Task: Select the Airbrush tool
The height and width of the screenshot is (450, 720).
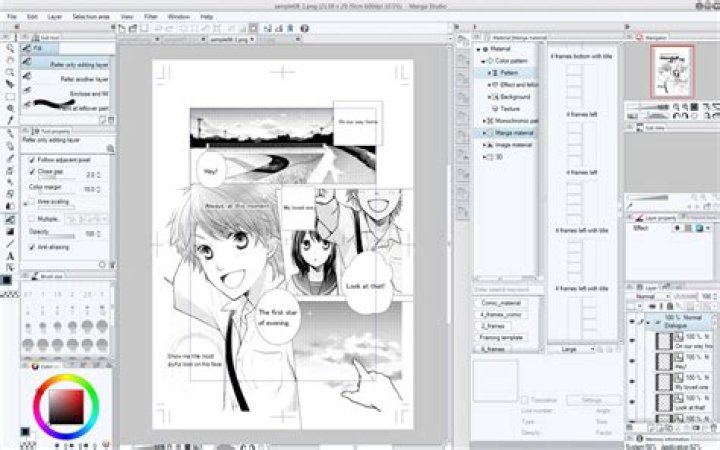Action: [x=10, y=170]
